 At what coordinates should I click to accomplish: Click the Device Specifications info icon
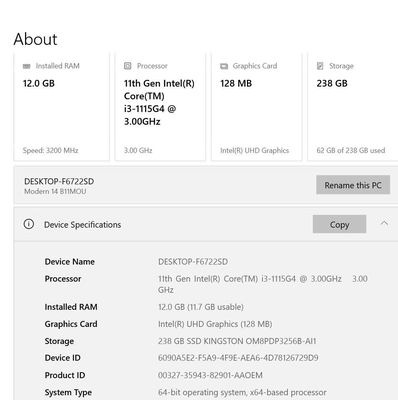click(x=29, y=224)
